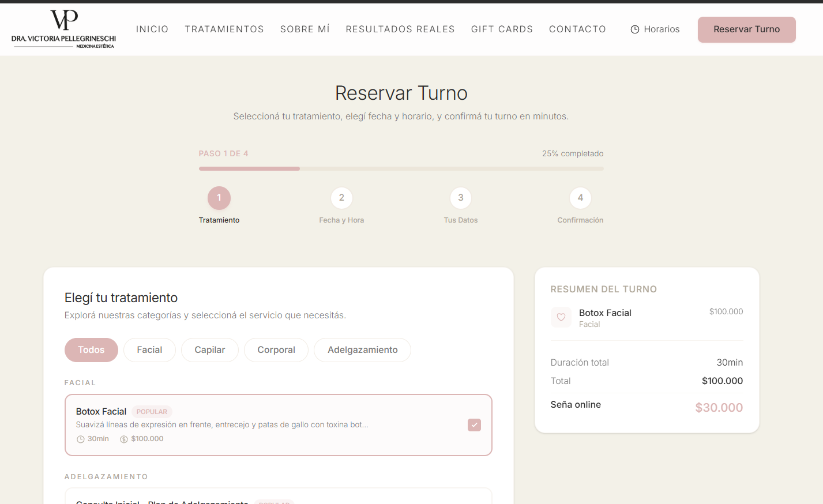Uncheck the Botox Facial treatment checkbox
The height and width of the screenshot is (504, 823).
[474, 425]
